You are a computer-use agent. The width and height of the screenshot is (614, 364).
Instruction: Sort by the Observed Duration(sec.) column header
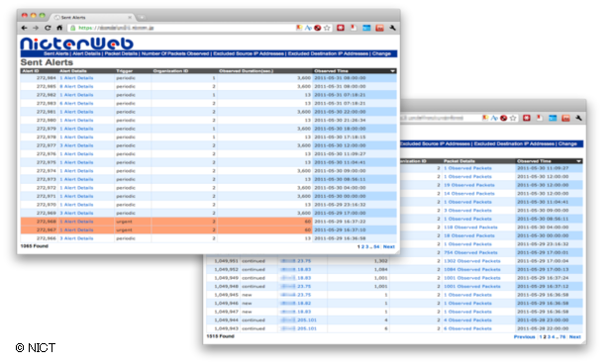pos(246,71)
